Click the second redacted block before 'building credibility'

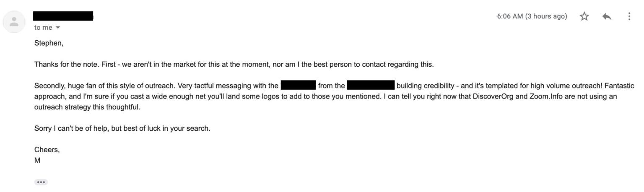click(371, 86)
